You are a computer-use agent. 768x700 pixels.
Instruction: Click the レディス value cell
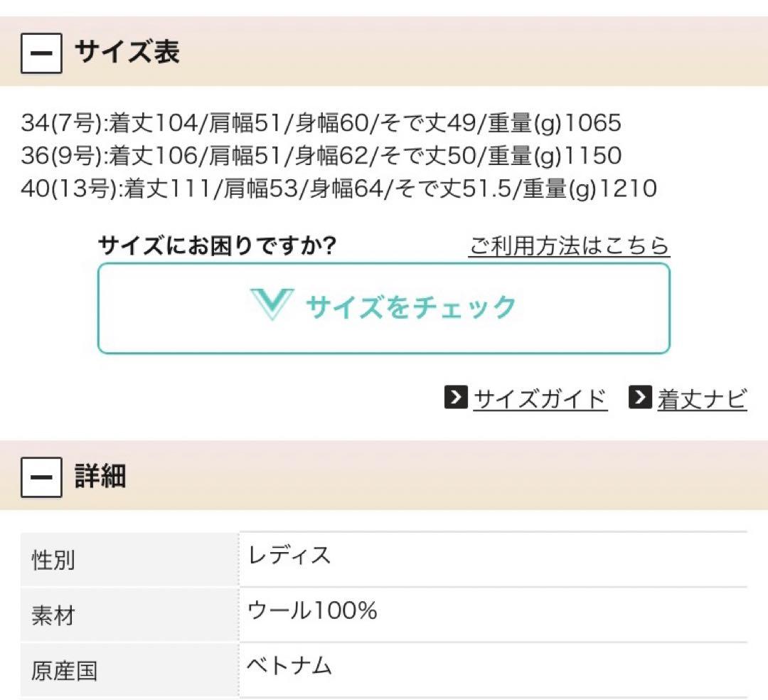pos(494,559)
